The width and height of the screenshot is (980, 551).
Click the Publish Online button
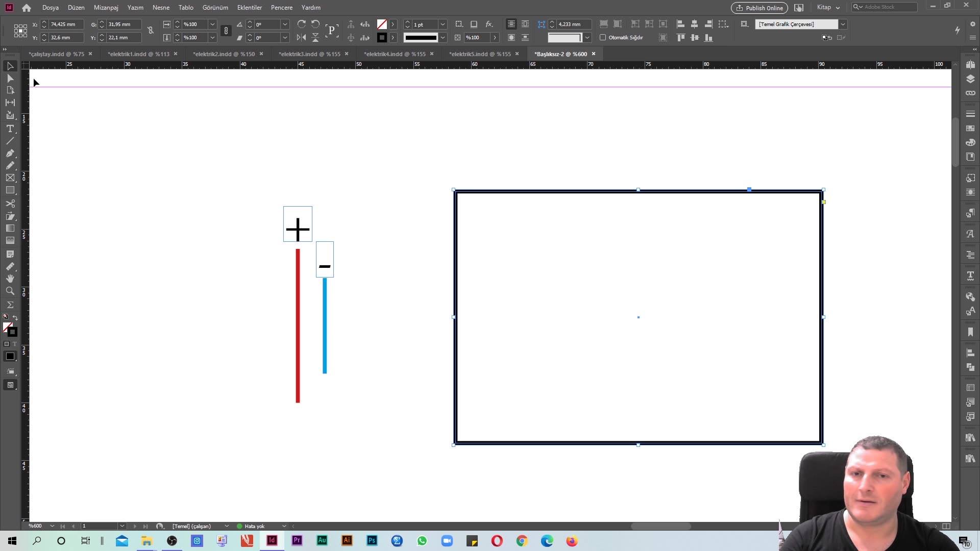(x=759, y=8)
